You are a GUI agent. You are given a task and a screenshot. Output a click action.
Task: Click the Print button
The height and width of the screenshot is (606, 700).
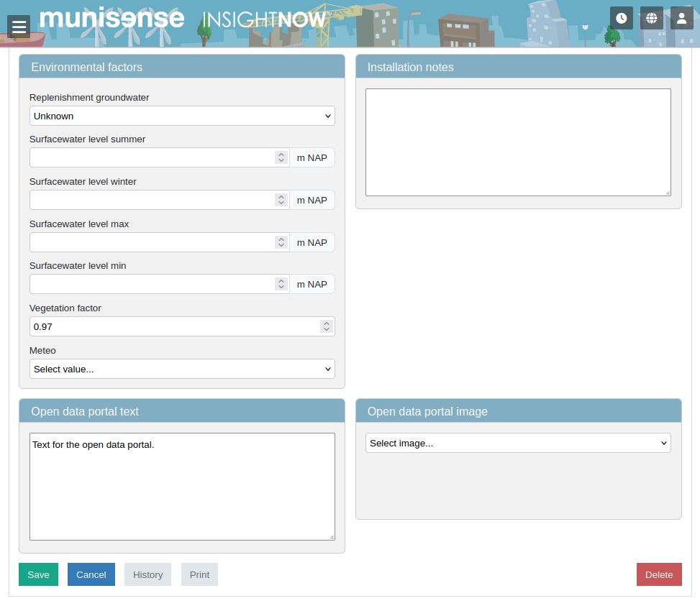[x=199, y=574]
